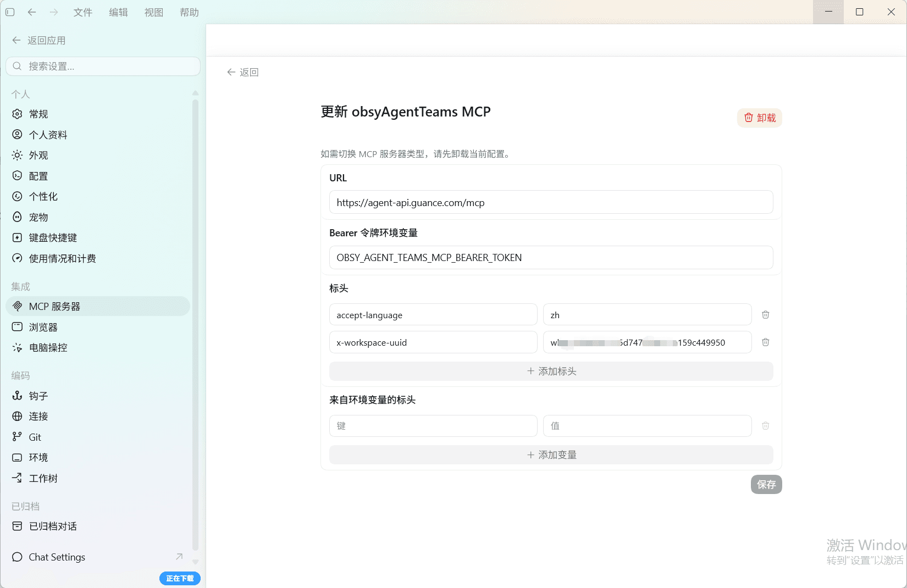907x588 pixels.
Task: Open the 帮助 menu
Action: (189, 12)
